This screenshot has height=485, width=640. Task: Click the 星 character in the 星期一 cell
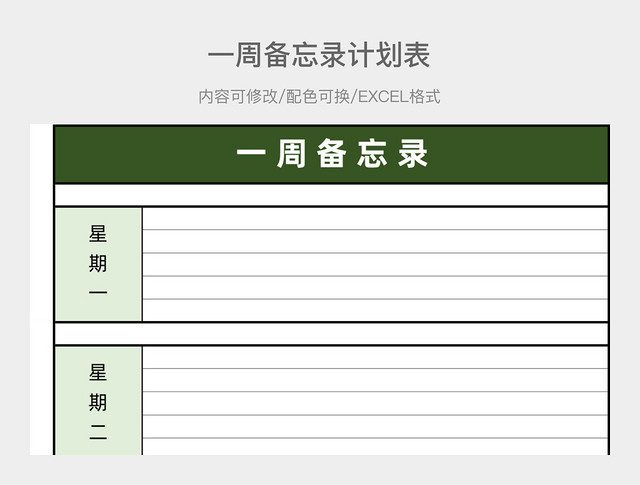(x=98, y=234)
